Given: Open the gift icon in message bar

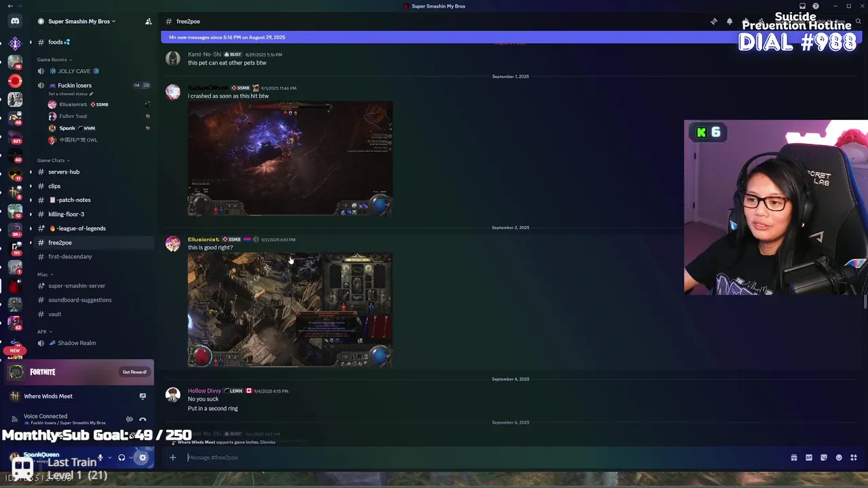Looking at the screenshot, I should (794, 457).
